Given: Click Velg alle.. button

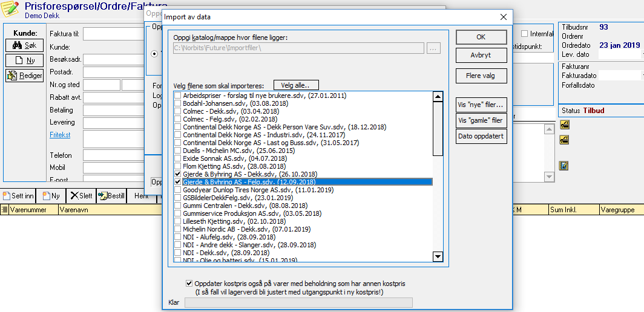Looking at the screenshot, I should (296, 85).
